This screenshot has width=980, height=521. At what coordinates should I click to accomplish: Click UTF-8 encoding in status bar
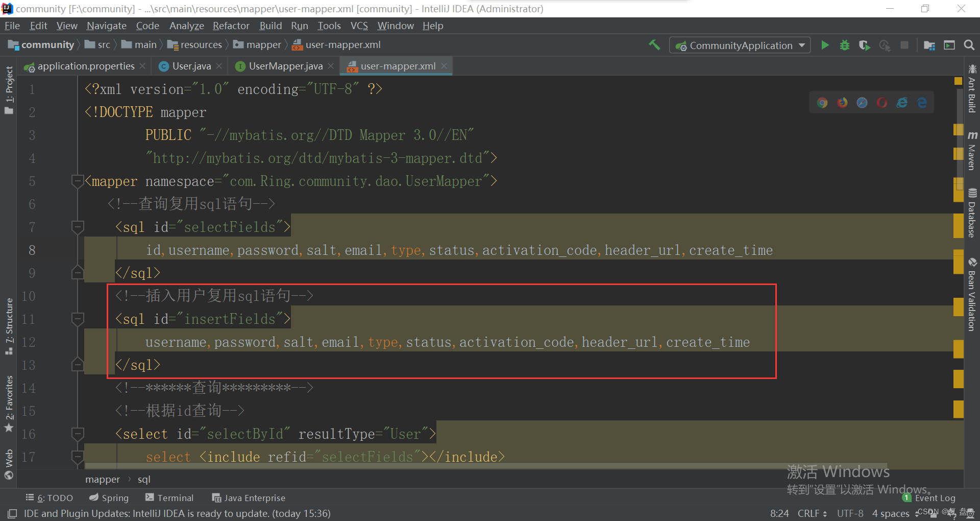(850, 513)
